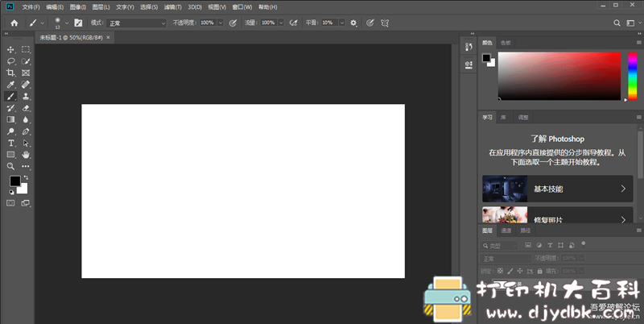Toggle symmetry paint options butterfly icon

[385, 23]
